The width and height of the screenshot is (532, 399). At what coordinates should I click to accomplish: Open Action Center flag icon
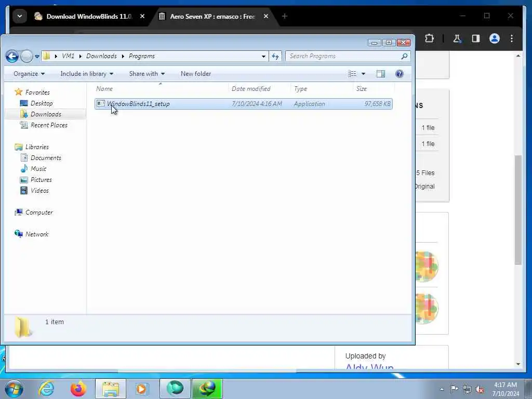click(454, 389)
